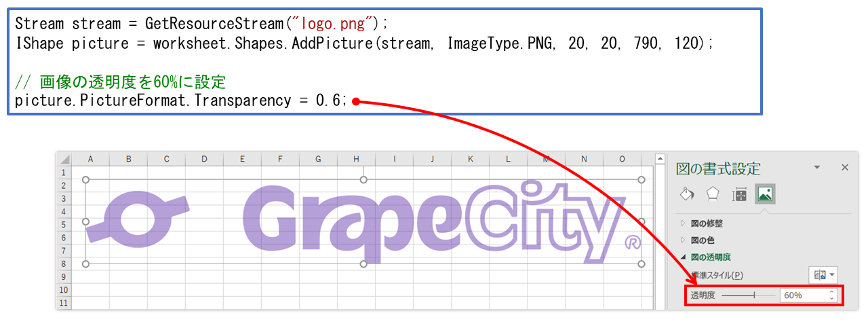The width and height of the screenshot is (868, 326).
Task: Open the Fill & Line paint bucket tab
Action: point(687,194)
